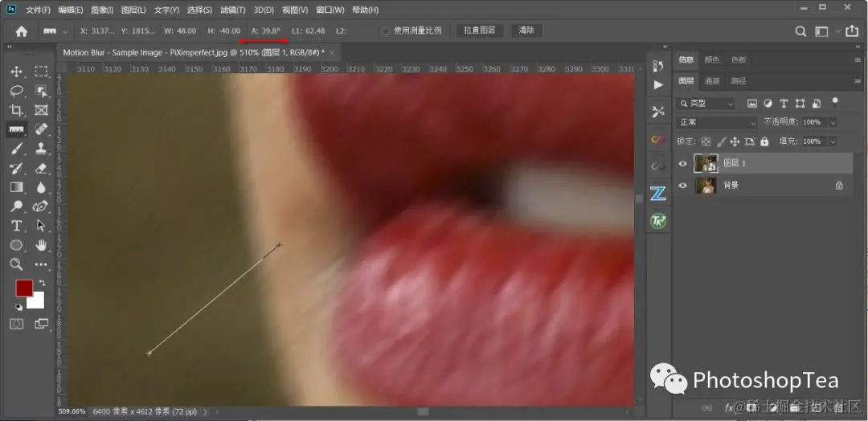
Task: Toggle pixel layer filter icon
Action: click(751, 104)
